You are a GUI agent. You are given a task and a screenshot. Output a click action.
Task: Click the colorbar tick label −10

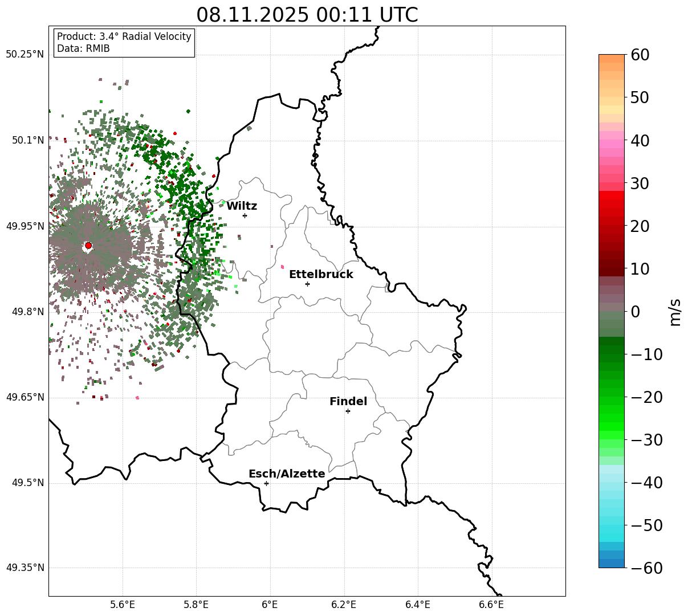point(646,354)
